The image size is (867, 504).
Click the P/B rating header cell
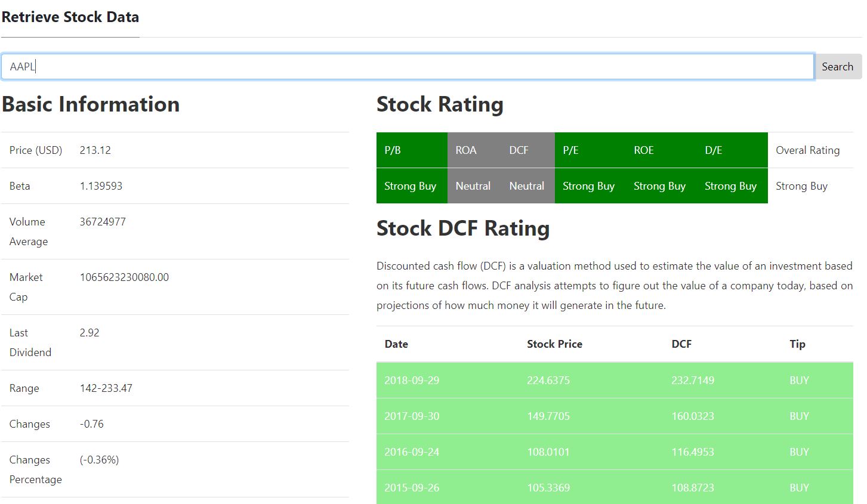(412, 150)
